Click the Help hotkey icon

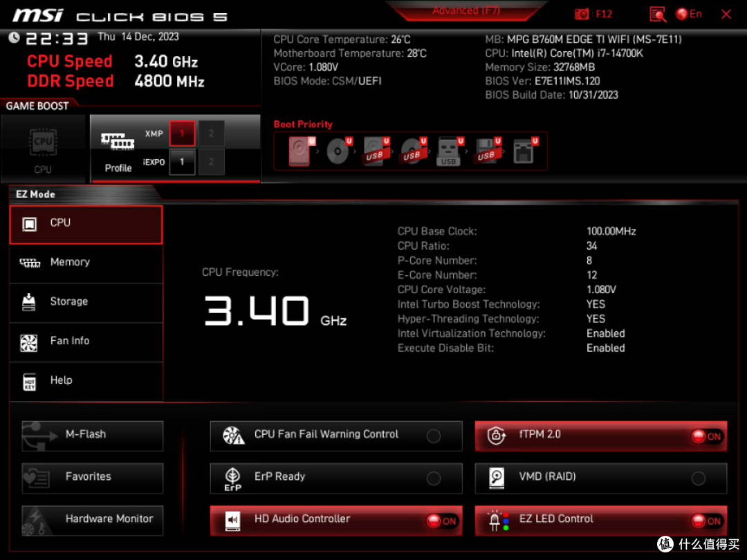[x=29, y=382]
